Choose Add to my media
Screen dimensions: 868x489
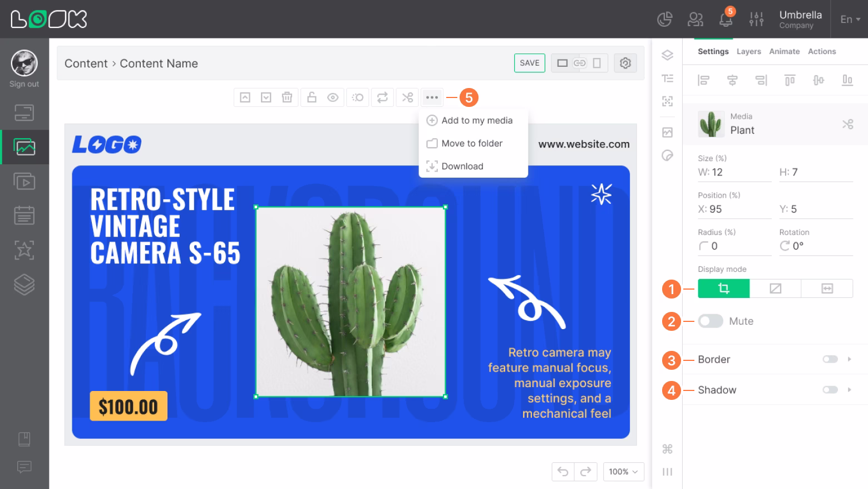click(x=473, y=120)
